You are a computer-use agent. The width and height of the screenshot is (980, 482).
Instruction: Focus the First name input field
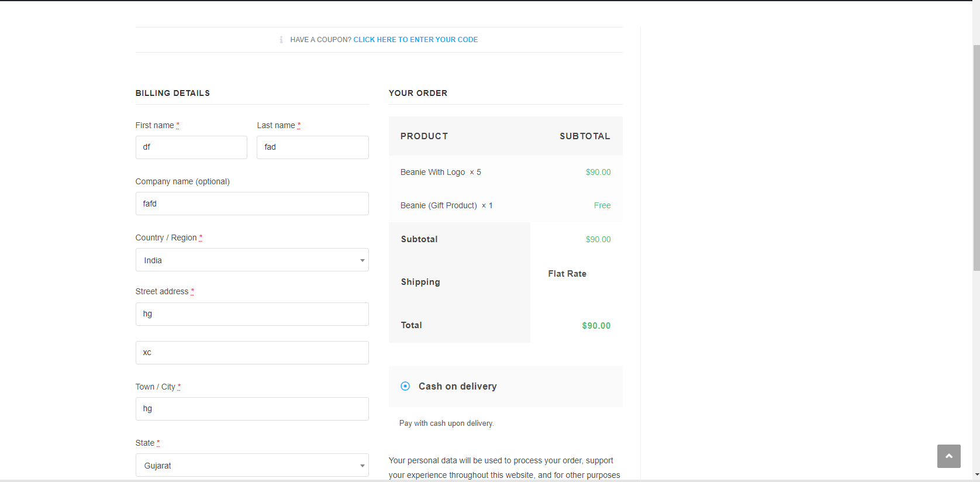[191, 147]
